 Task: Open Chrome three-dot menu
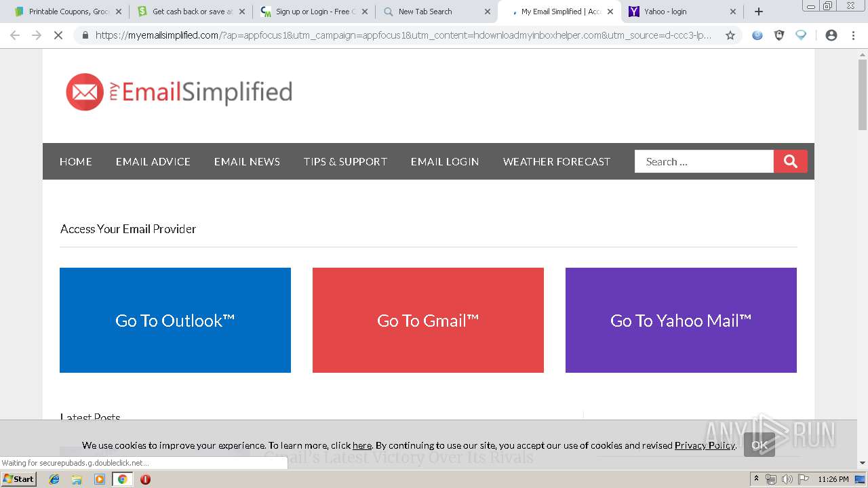click(x=853, y=35)
